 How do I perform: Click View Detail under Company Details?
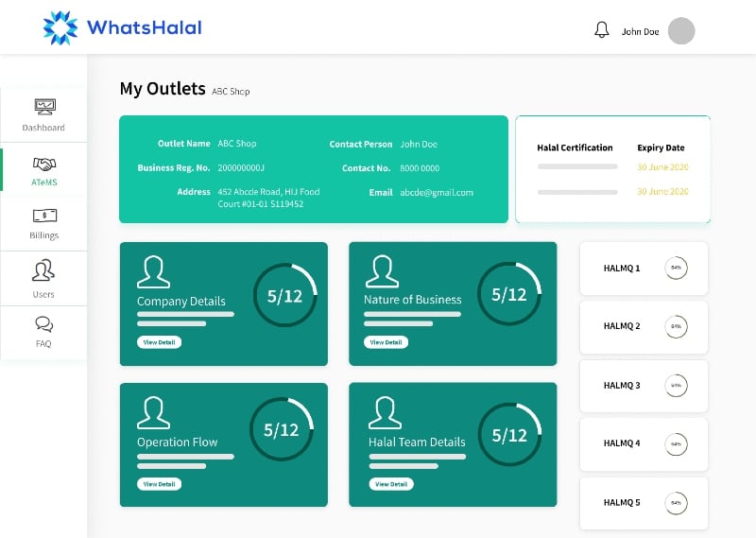tap(159, 342)
